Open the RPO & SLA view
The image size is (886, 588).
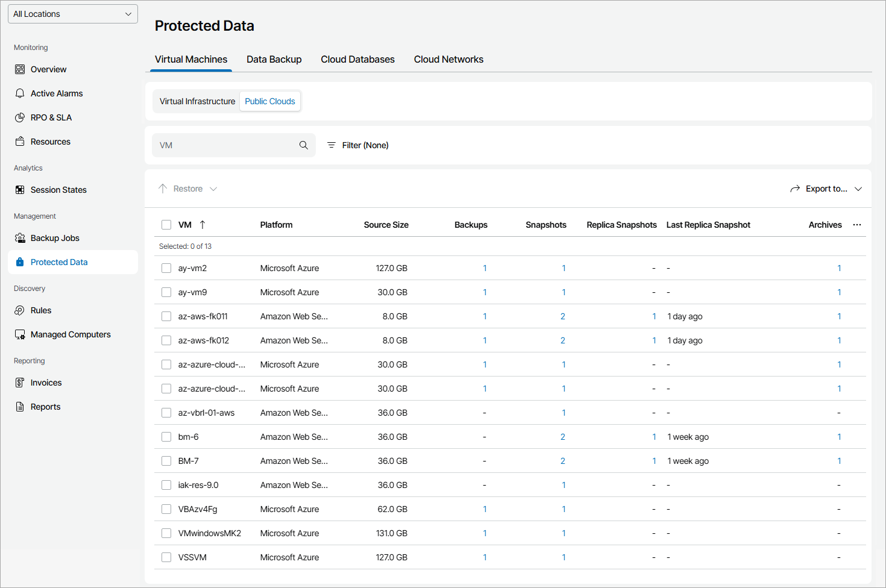[20, 117]
